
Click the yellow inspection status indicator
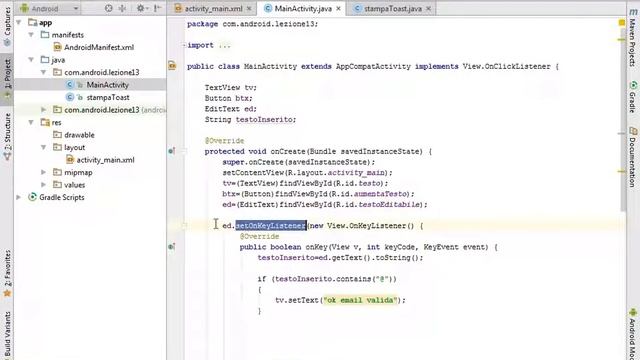point(622,22)
